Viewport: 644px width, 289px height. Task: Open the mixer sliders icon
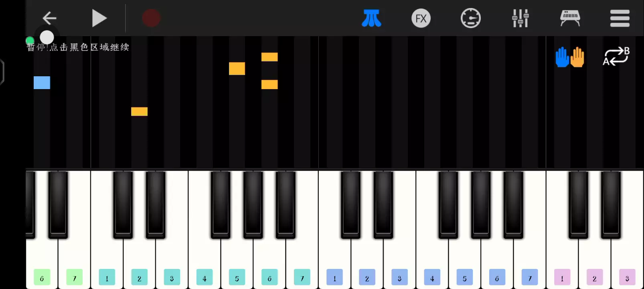coord(520,18)
